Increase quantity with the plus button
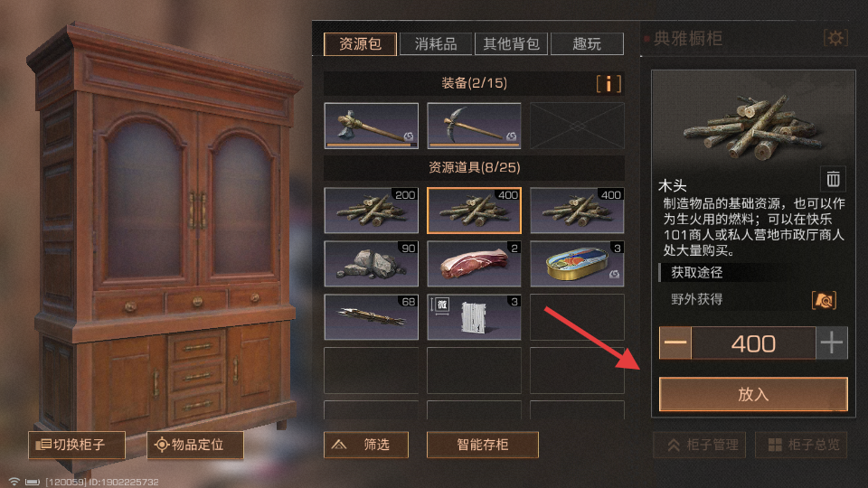The width and height of the screenshot is (868, 488). click(x=832, y=343)
